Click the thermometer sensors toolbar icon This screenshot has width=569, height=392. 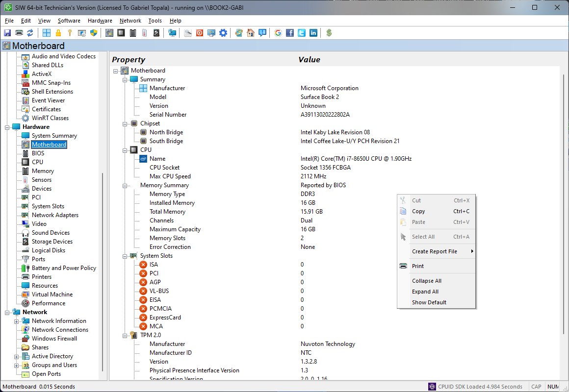[144, 33]
